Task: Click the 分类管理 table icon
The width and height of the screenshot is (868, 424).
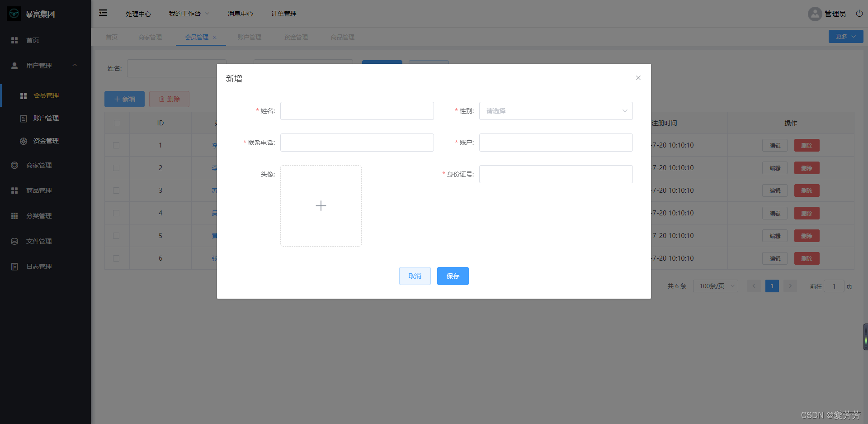Action: coord(14,216)
